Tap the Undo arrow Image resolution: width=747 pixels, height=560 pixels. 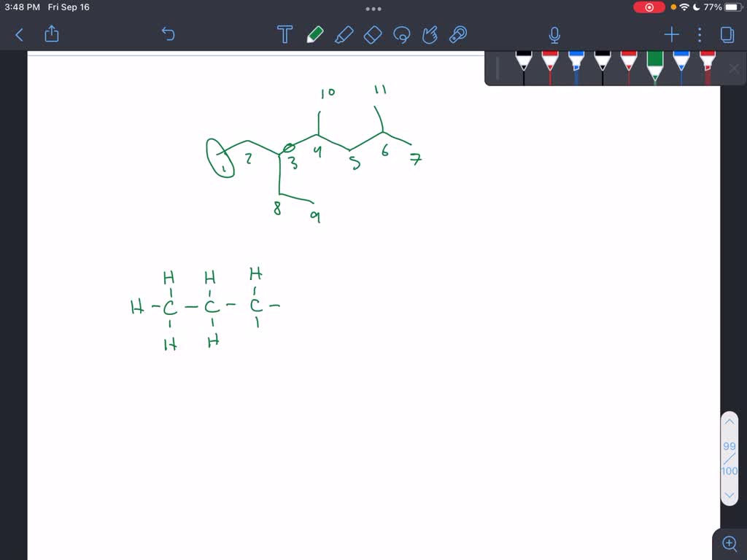[x=168, y=34]
